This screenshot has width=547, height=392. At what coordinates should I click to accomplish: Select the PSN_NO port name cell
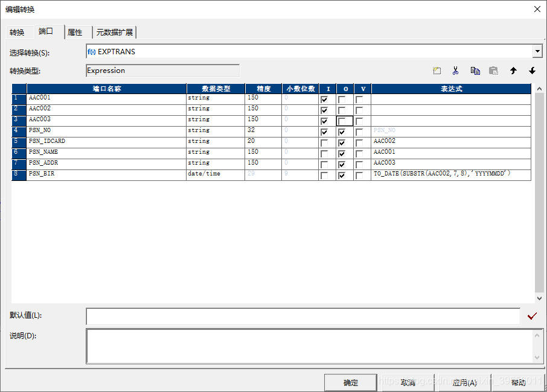pyautogui.click(x=106, y=131)
